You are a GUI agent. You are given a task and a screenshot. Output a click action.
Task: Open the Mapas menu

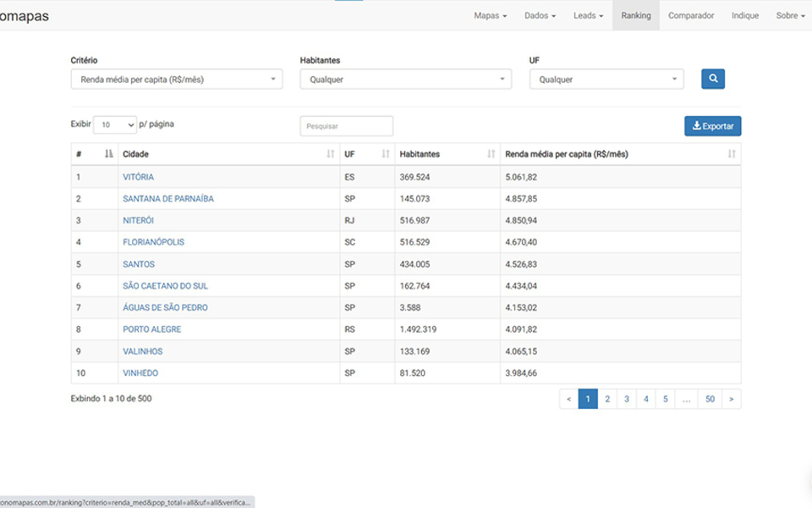point(490,15)
